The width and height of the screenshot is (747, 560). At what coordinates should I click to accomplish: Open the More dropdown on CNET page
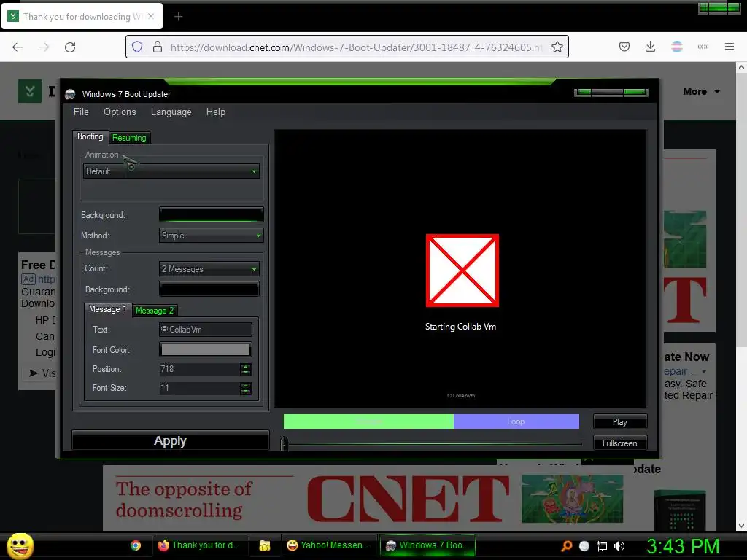(x=701, y=91)
